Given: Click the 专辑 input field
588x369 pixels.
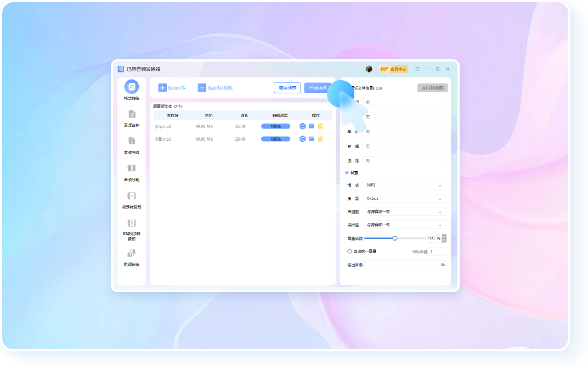Looking at the screenshot, I should click(405, 147).
